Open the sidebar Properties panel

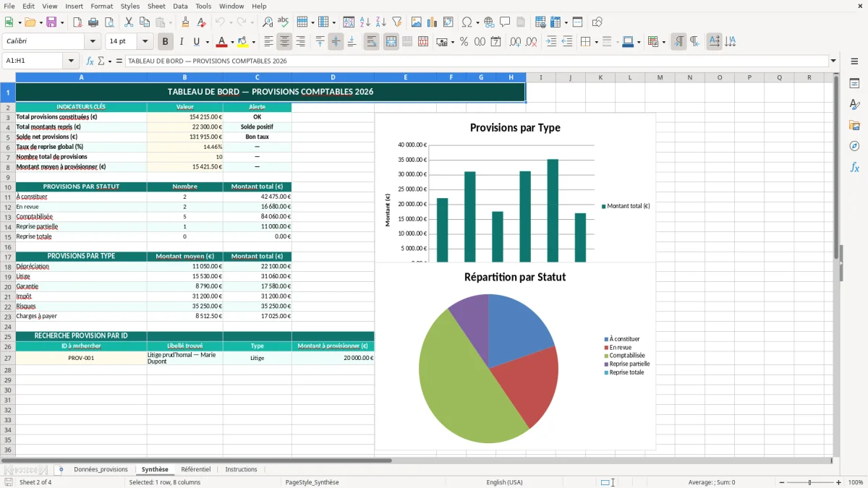(x=854, y=83)
